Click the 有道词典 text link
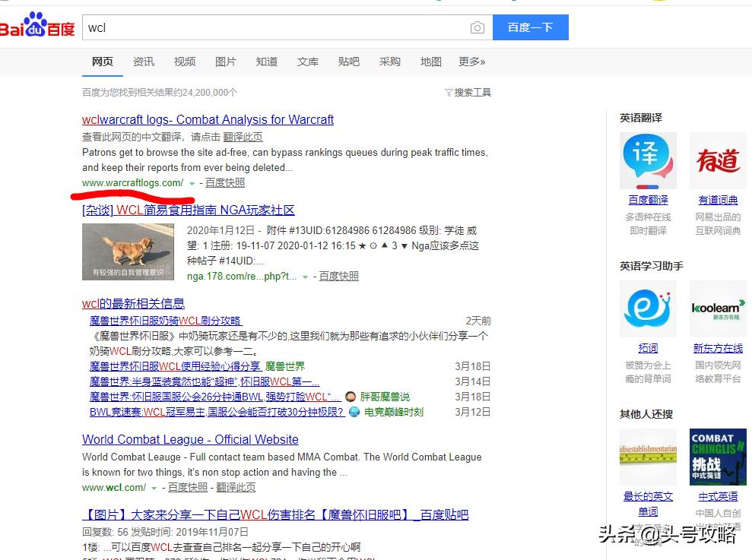Image resolution: width=752 pixels, height=560 pixels. tap(718, 201)
